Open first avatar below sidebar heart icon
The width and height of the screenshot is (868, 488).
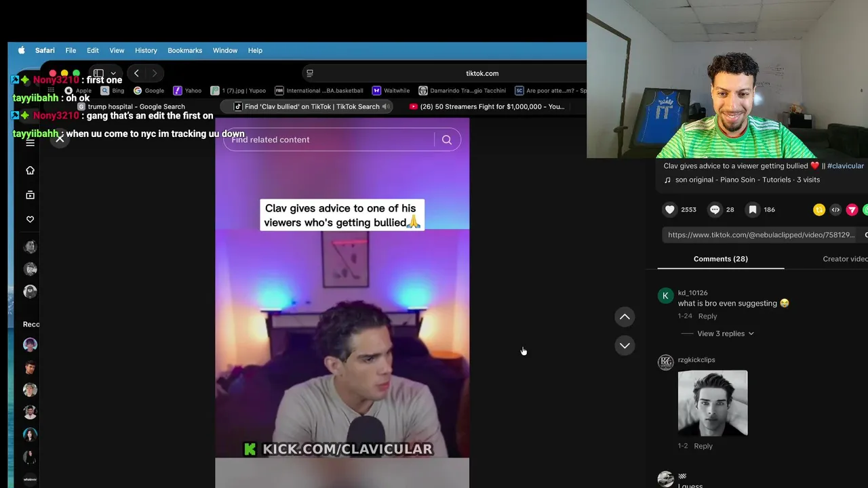[x=30, y=247]
